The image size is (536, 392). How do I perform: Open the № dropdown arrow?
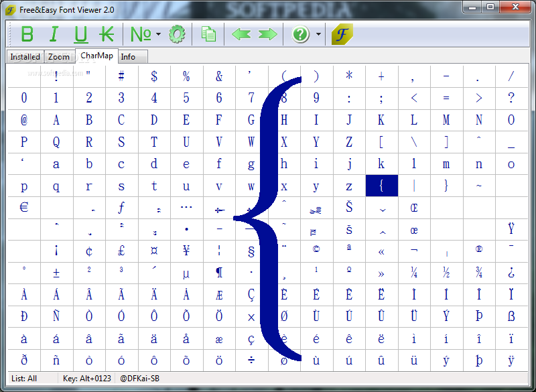(x=158, y=34)
